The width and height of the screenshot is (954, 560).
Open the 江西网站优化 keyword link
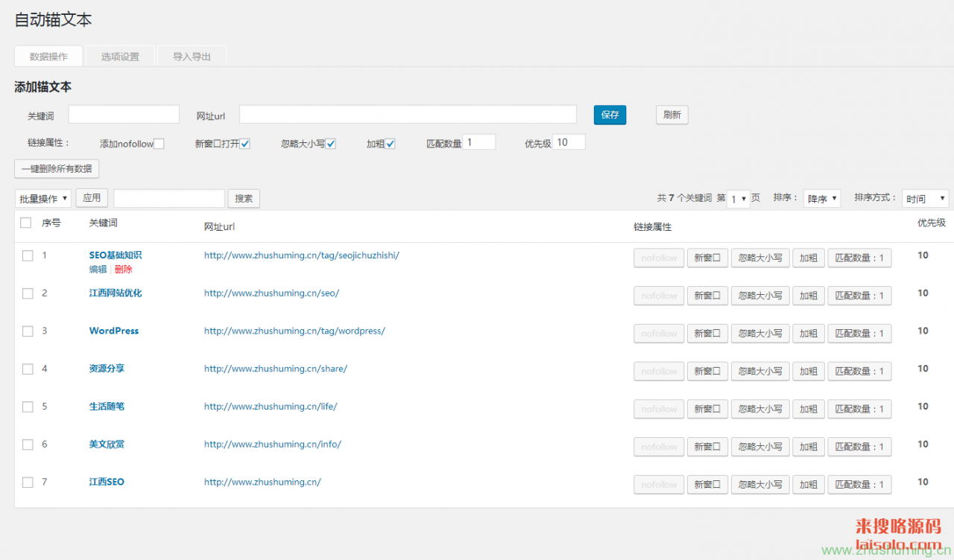point(115,293)
